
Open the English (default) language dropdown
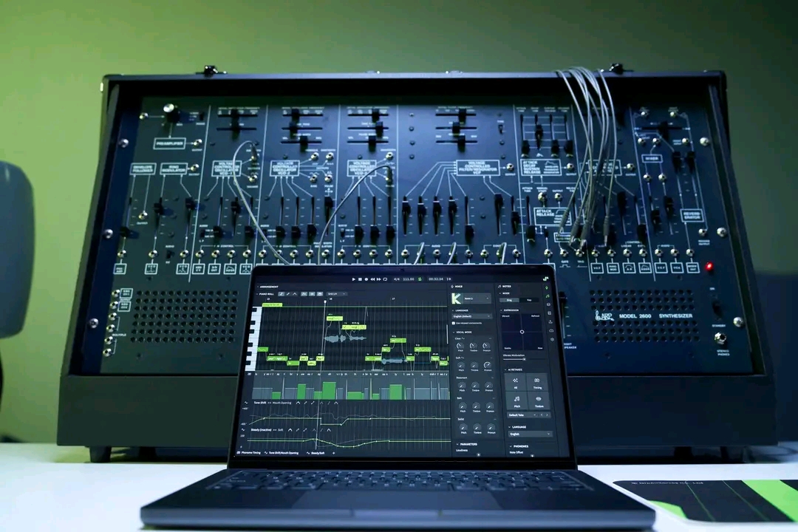471,316
